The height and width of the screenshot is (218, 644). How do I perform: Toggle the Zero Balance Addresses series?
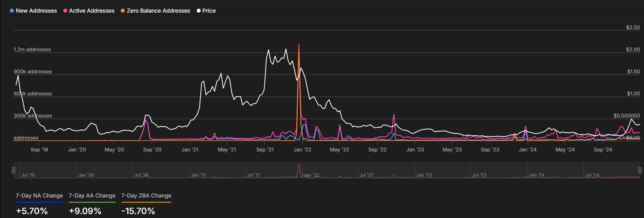pos(155,11)
